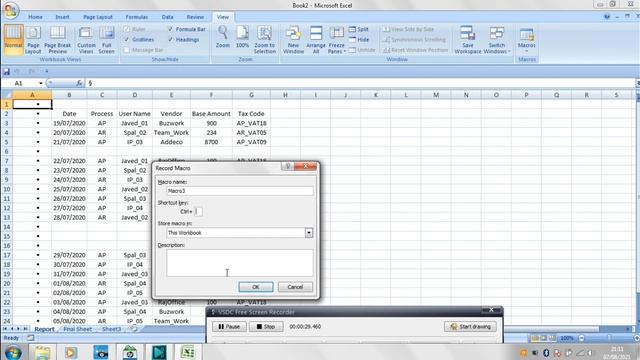Image resolution: width=640 pixels, height=360 pixels.
Task: Toggle the Message Bar checkbox
Action: click(x=127, y=50)
